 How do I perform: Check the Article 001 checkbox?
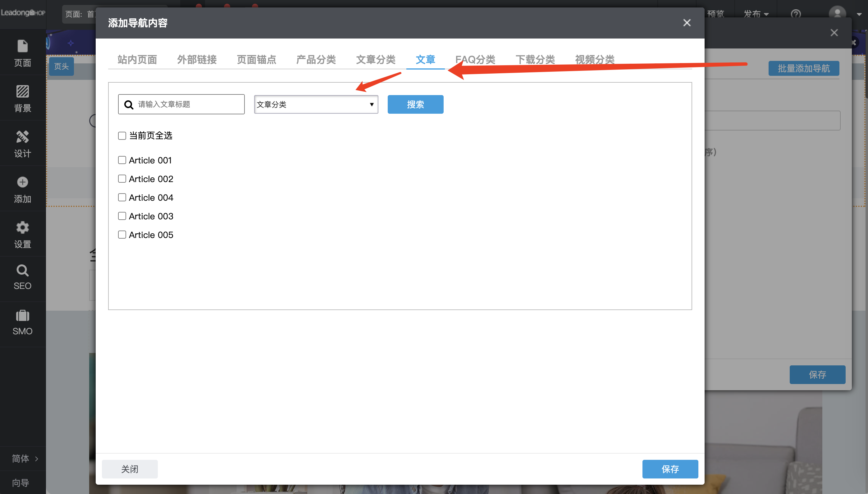click(122, 160)
